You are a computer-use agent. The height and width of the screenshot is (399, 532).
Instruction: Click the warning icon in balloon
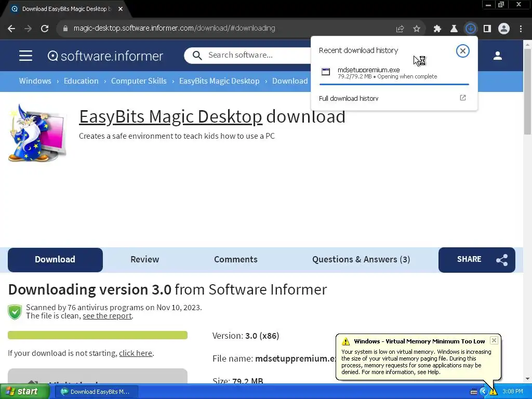tap(345, 341)
